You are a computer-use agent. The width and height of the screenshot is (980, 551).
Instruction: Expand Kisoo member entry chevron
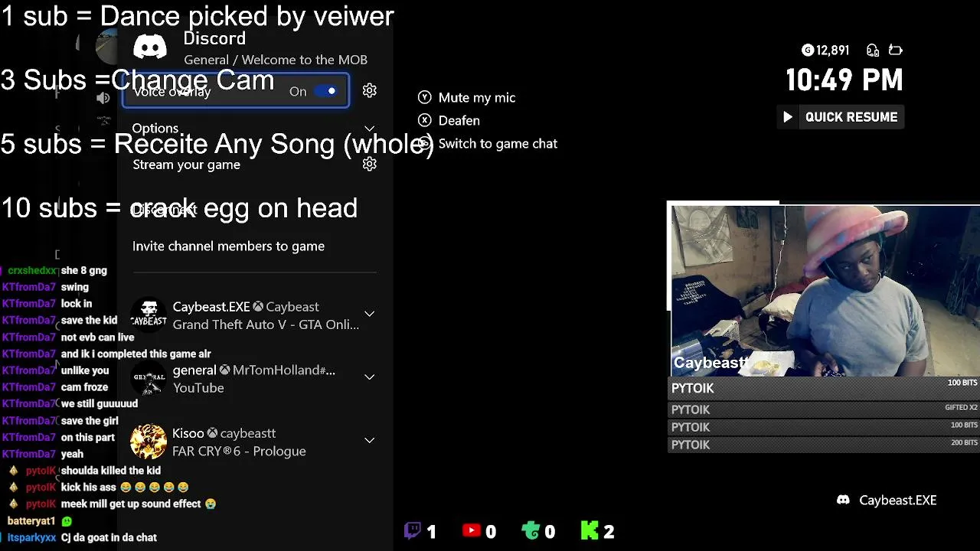(x=370, y=441)
